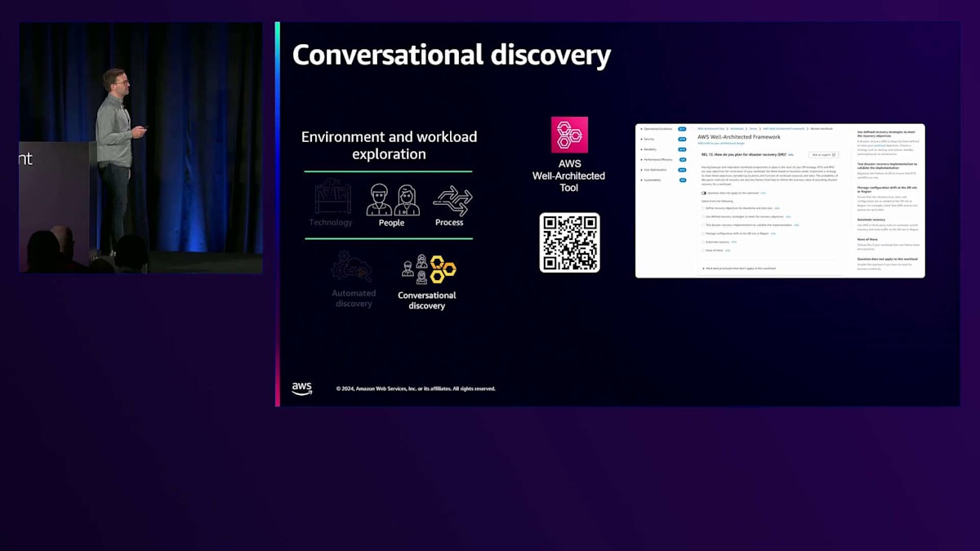Click the Process arrows icon
The image size is (980, 551).
452,200
